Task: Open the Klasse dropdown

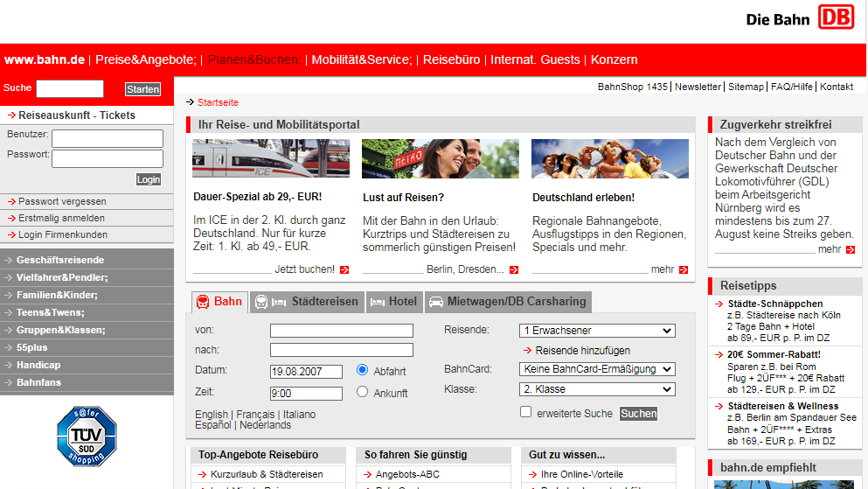Action: [x=597, y=389]
